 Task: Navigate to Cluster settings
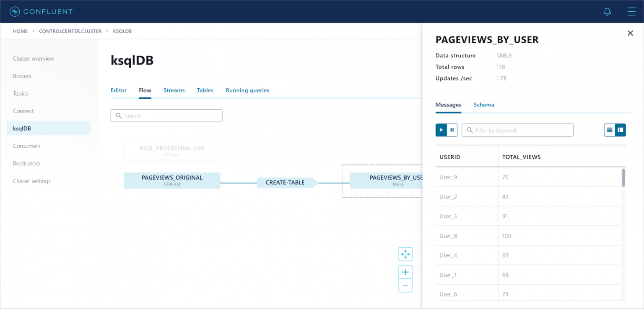point(32,181)
